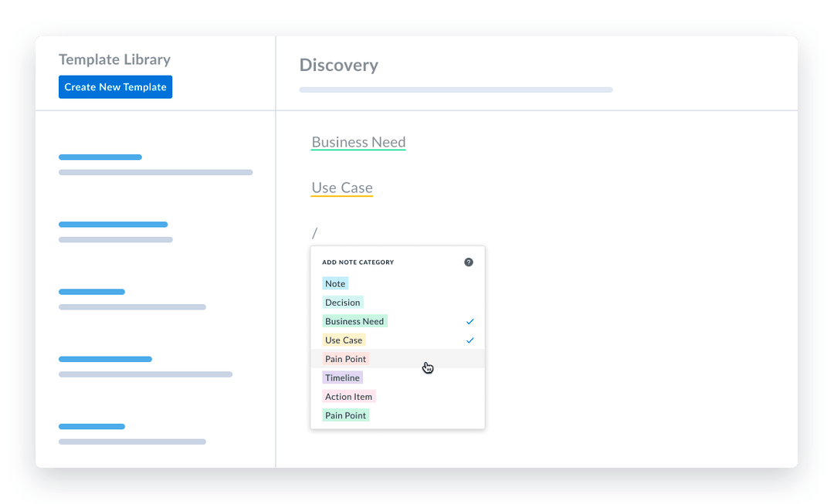Click the Discovery progress bar

tap(456, 90)
